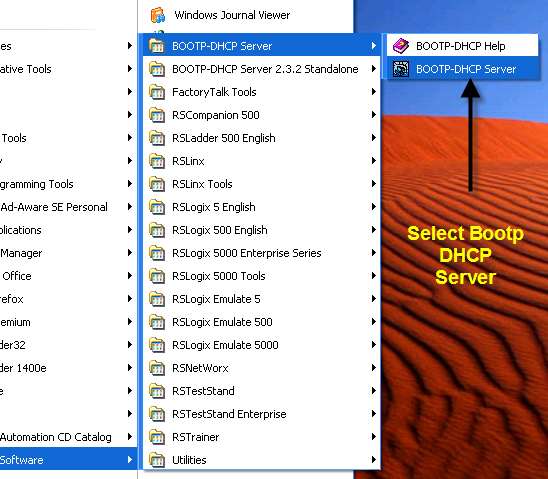The width and height of the screenshot is (548, 479).
Task: Click folder icon beside RSTestStand Enterprise
Action: point(157,414)
